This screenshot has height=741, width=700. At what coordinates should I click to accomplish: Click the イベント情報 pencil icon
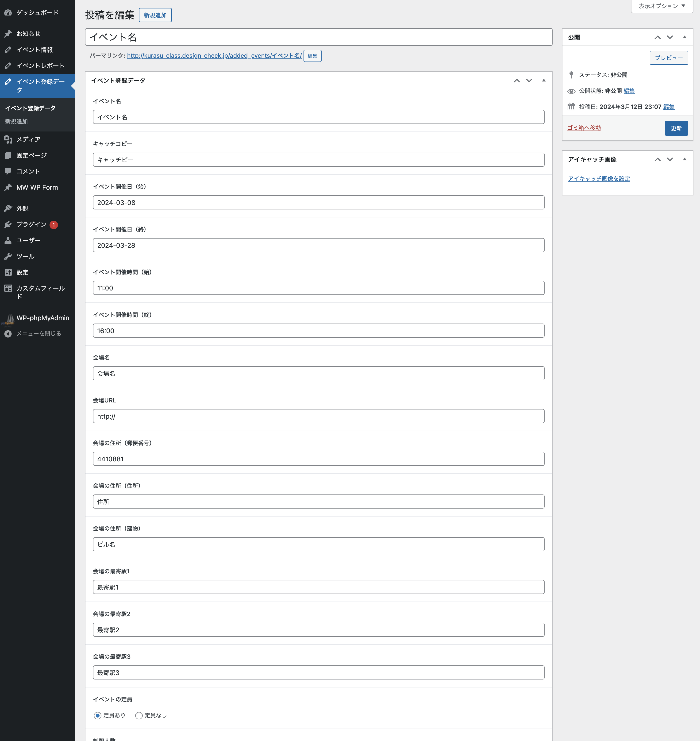[x=8, y=50]
